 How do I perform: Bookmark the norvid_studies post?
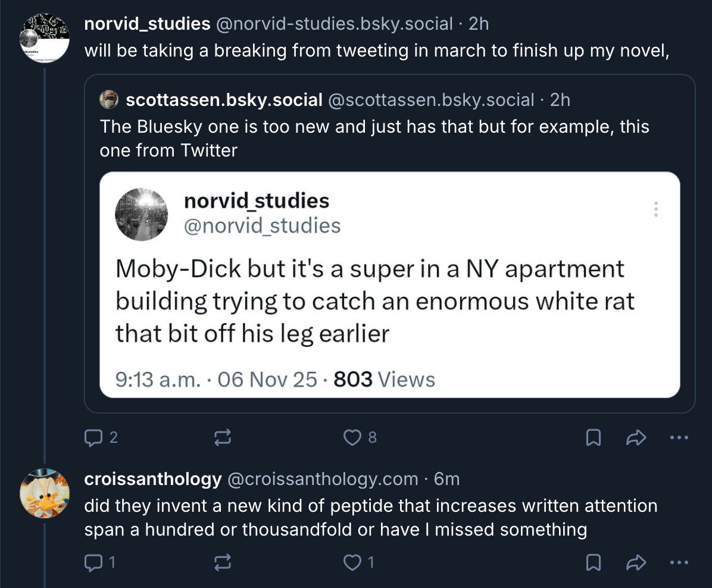593,438
